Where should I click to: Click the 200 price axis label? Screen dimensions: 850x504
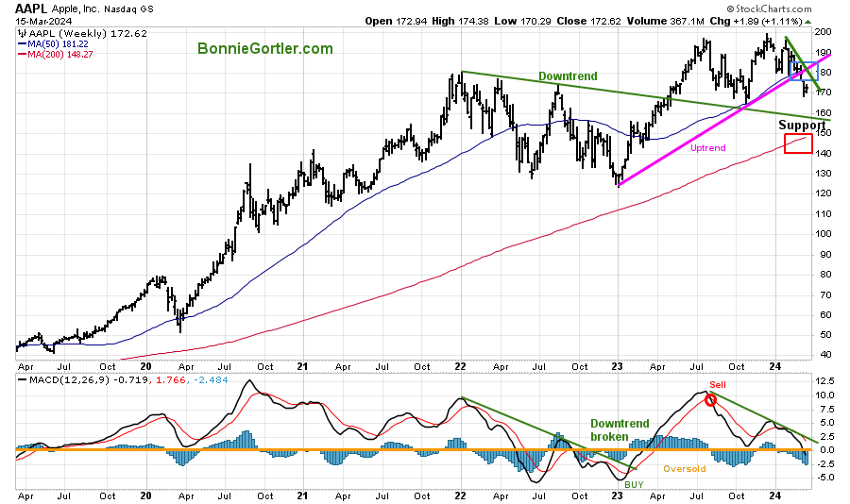point(824,32)
